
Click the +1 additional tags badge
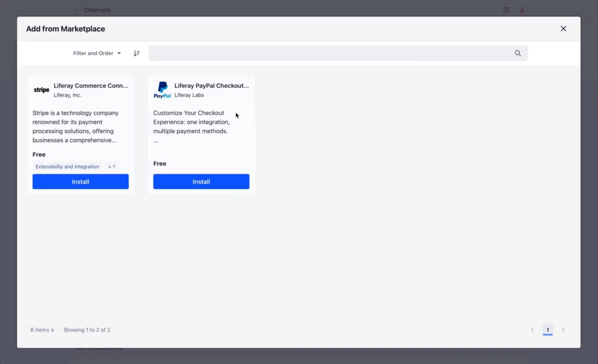point(111,167)
